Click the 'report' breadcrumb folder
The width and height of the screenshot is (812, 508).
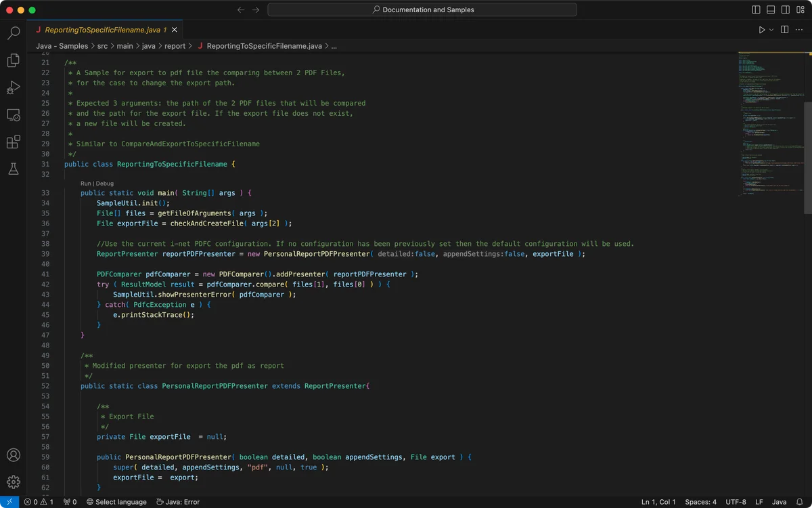click(x=175, y=46)
